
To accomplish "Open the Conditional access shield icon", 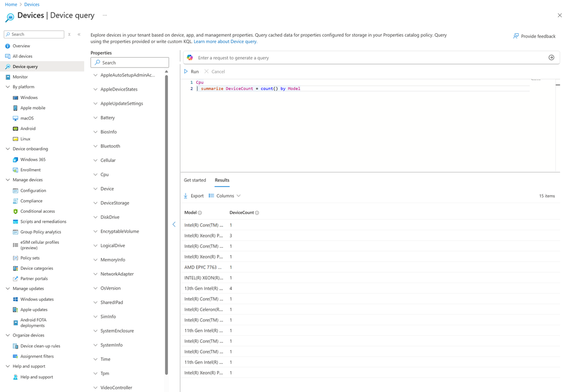I will [15, 212].
